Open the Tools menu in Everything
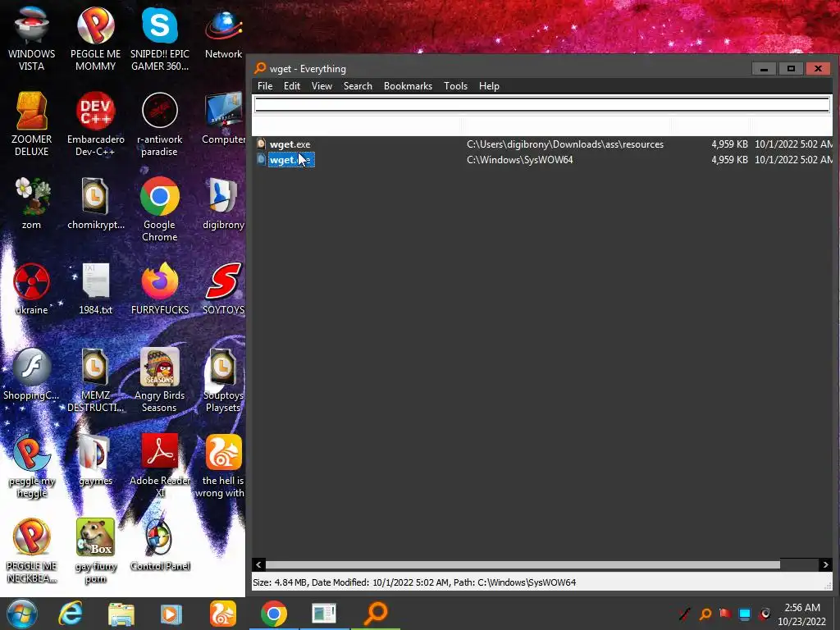Image resolution: width=840 pixels, height=630 pixels. [x=455, y=86]
